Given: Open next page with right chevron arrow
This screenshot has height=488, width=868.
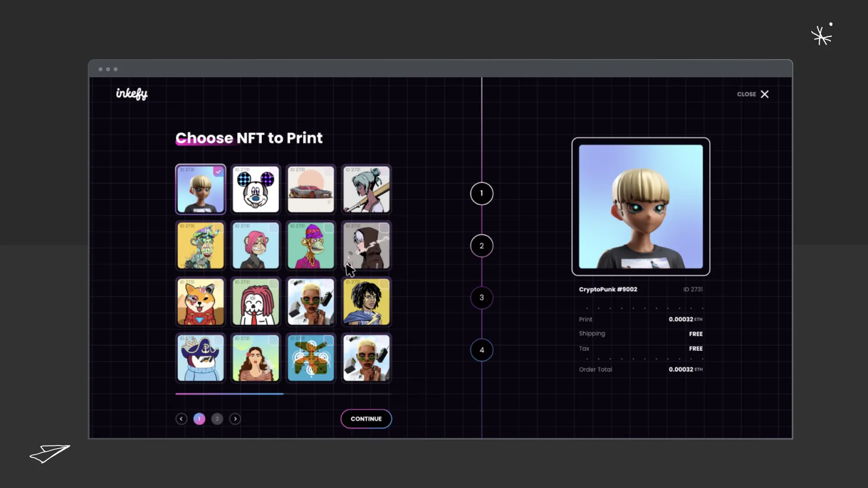Looking at the screenshot, I should pos(235,419).
